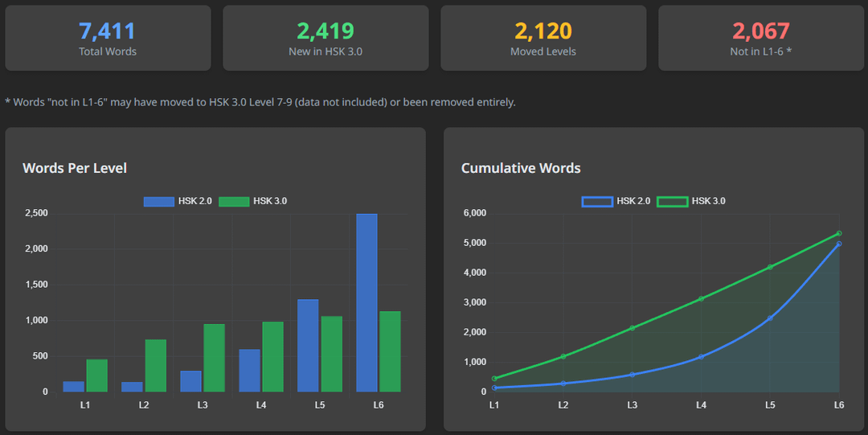Click the blue HSK 2.0 bar at L6
Viewport: 868px width, 435px height.
(366, 302)
